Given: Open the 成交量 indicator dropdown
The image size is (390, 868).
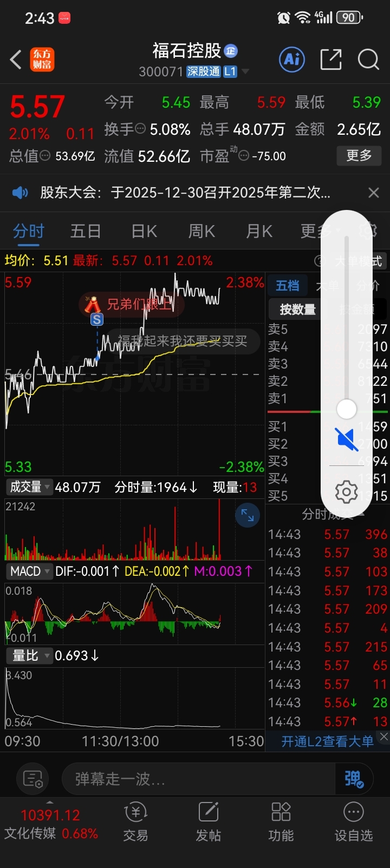Looking at the screenshot, I should click(30, 487).
